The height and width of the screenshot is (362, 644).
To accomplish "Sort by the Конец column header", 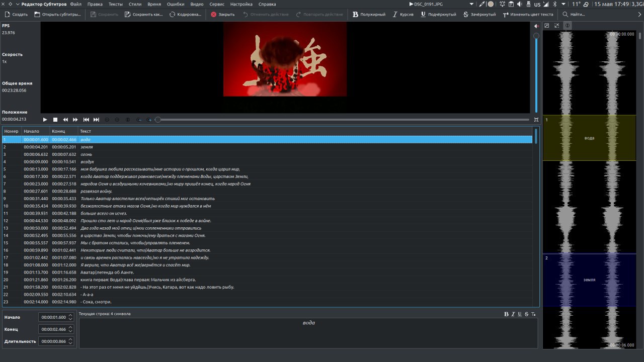I will [x=64, y=131].
